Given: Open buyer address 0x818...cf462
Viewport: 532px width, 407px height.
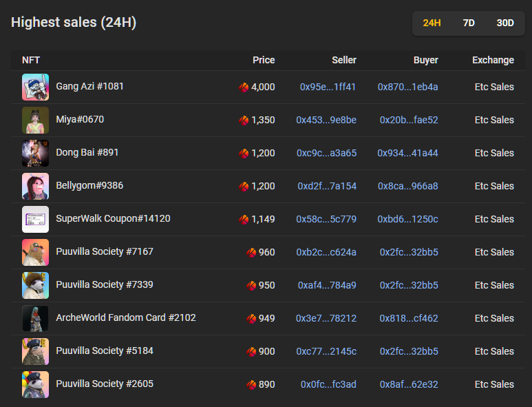Looking at the screenshot, I should click(409, 318).
